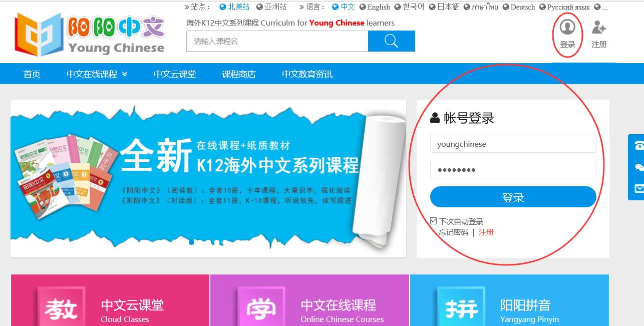Focus the password field

pyautogui.click(x=513, y=169)
